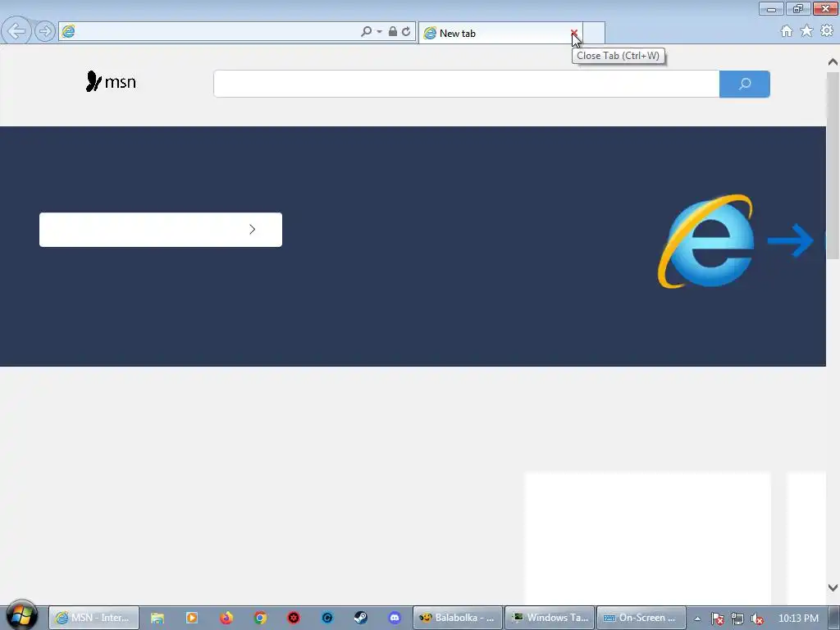Screen dimensions: 840x630
Task: Restore down the browser window
Action: (x=798, y=8)
